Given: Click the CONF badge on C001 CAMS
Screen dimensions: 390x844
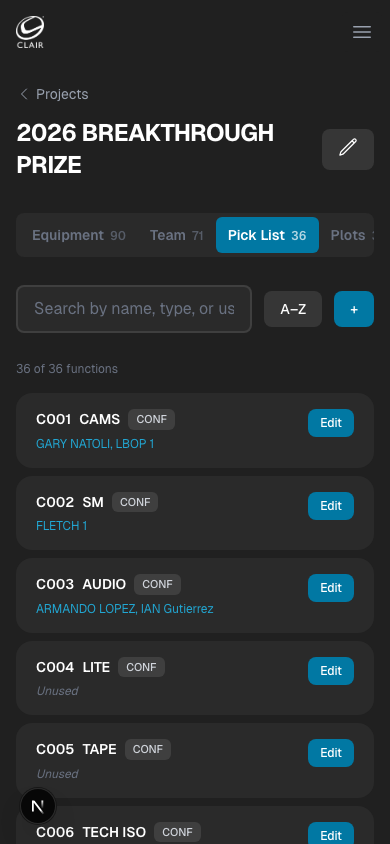Looking at the screenshot, I should (x=151, y=419).
